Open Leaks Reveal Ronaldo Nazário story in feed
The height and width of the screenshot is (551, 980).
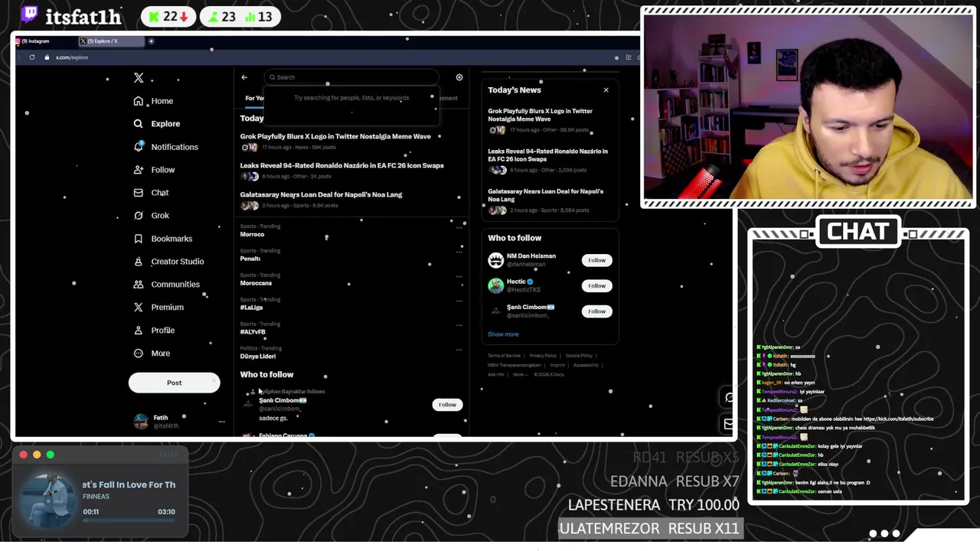pyautogui.click(x=341, y=166)
